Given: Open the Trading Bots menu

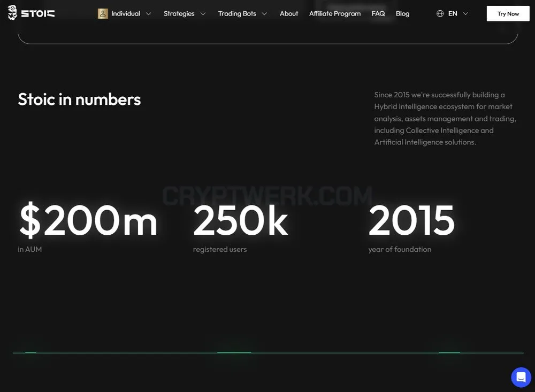Looking at the screenshot, I should click(x=237, y=14).
